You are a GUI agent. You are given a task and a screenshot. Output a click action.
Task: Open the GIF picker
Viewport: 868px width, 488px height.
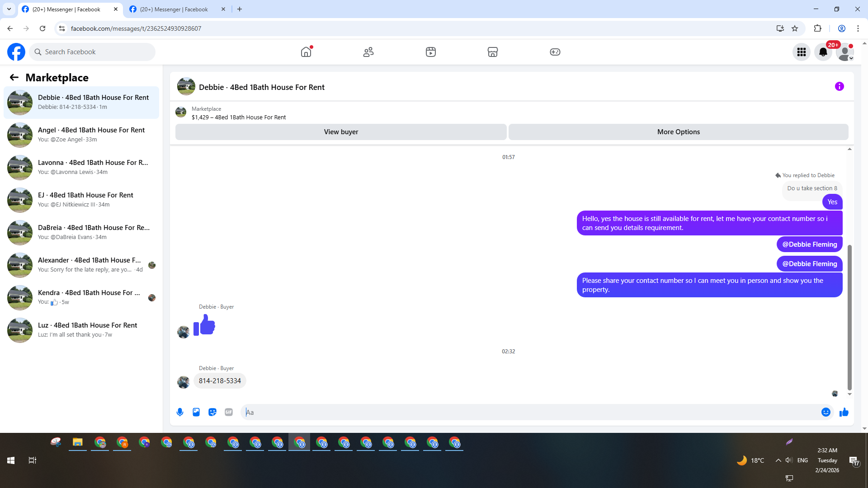click(229, 412)
